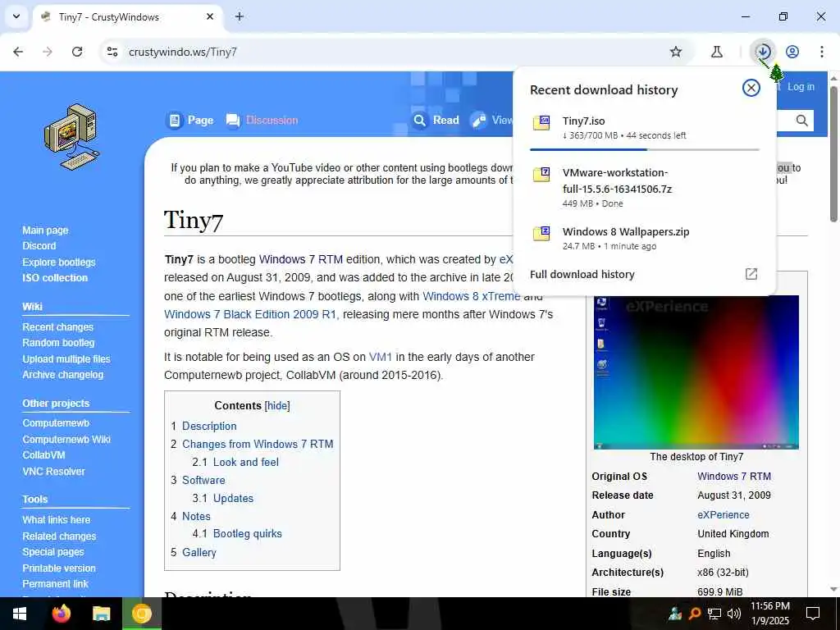Select the Page tab
Image resolution: width=840 pixels, height=630 pixels.
[x=190, y=121]
